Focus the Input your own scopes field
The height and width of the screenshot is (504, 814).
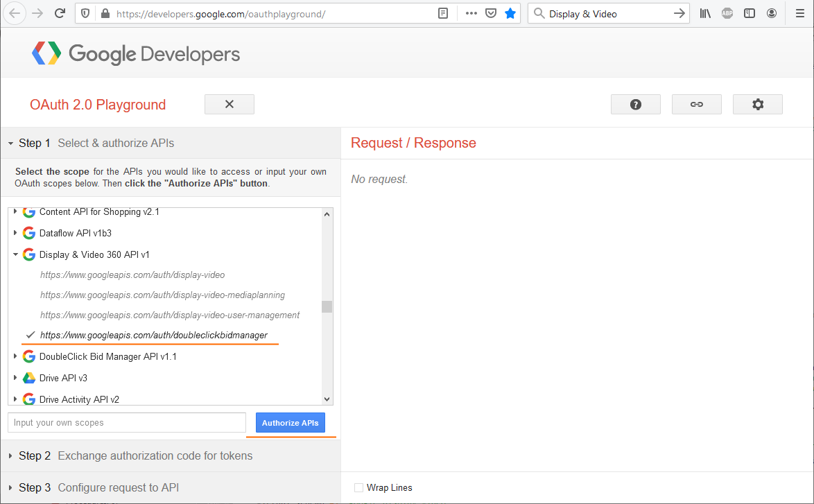pos(126,422)
